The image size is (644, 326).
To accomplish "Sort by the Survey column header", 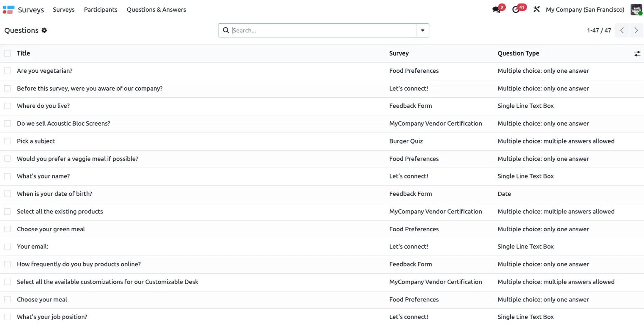I will (399, 53).
